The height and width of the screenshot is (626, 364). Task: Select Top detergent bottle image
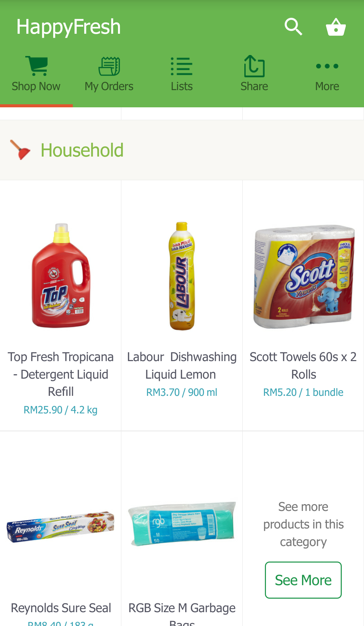click(x=61, y=275)
